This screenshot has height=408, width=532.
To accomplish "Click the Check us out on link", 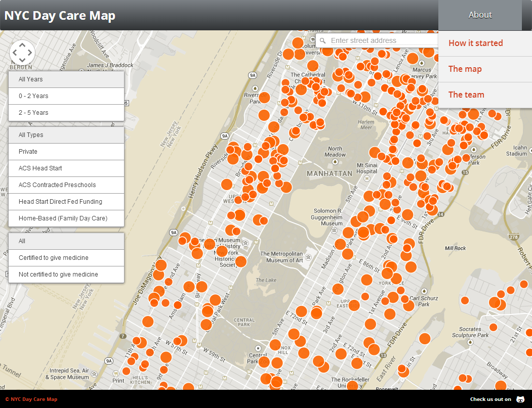I will point(490,399).
